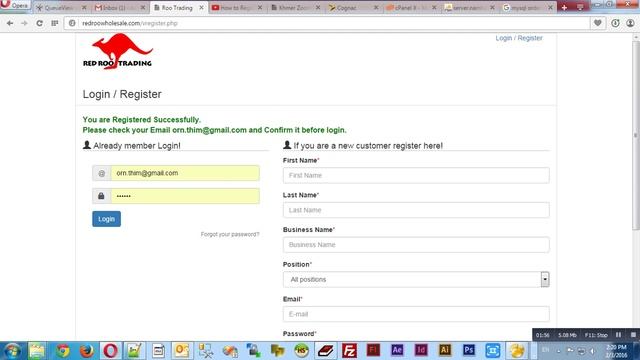Click the First Name input field
640x360 pixels.
point(416,175)
